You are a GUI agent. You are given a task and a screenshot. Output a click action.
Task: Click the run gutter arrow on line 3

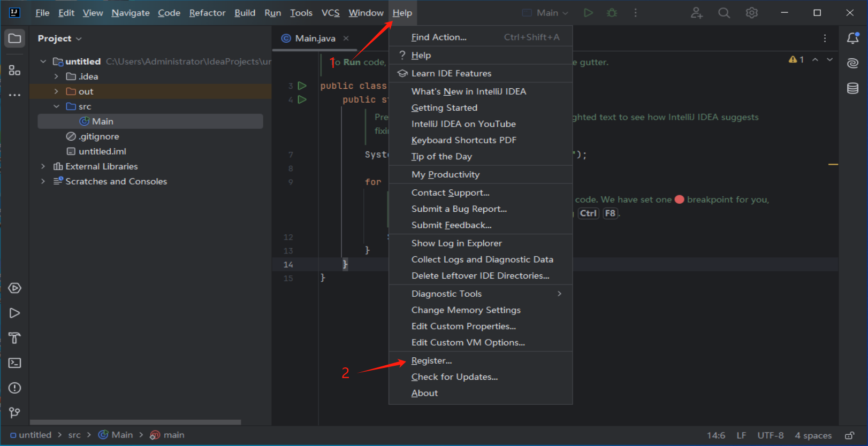pos(302,86)
